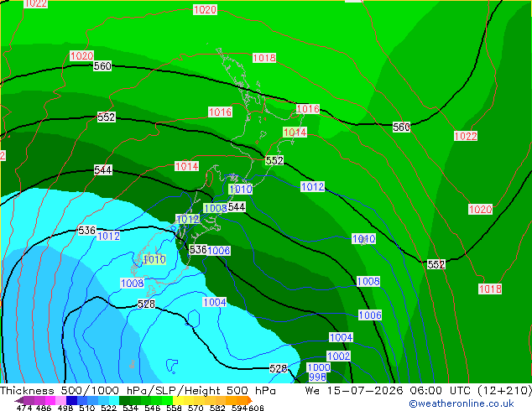Click the 536 label touching blue 1012
The width and height of the screenshot is (532, 411).
pyautogui.click(x=87, y=231)
